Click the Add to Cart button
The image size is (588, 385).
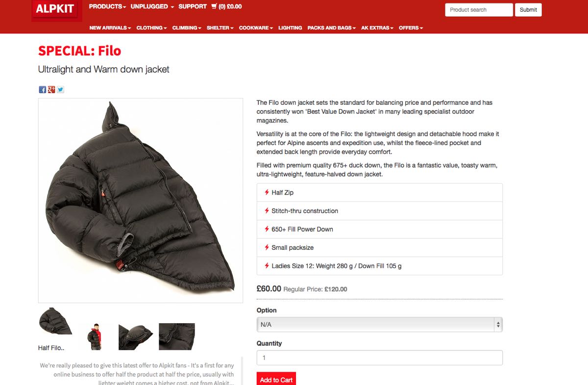pyautogui.click(x=276, y=379)
